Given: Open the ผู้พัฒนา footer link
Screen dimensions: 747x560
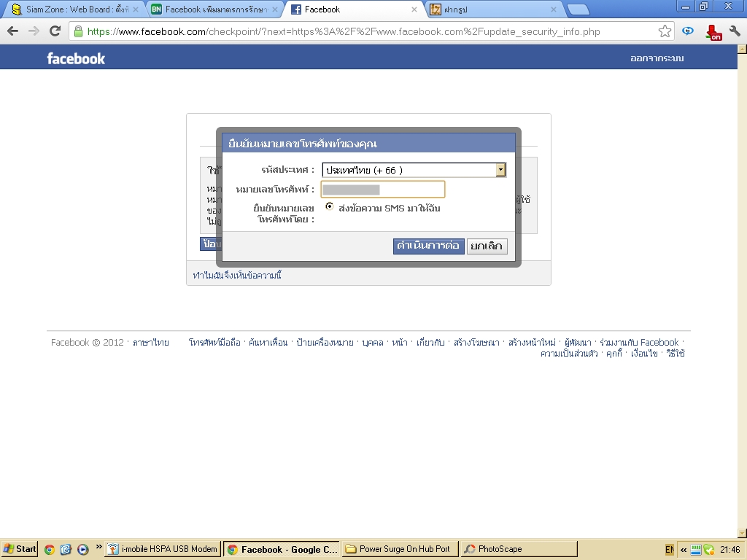Looking at the screenshot, I should (x=578, y=343).
